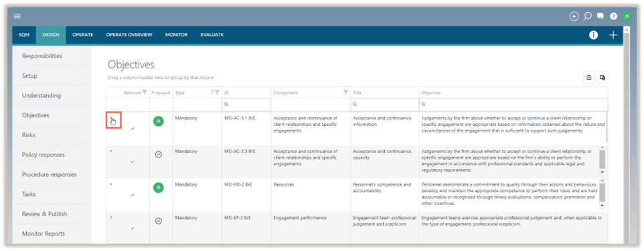Open the JS user avatar menu in the top bar
The width and height of the screenshot is (644, 251).
click(x=627, y=17)
